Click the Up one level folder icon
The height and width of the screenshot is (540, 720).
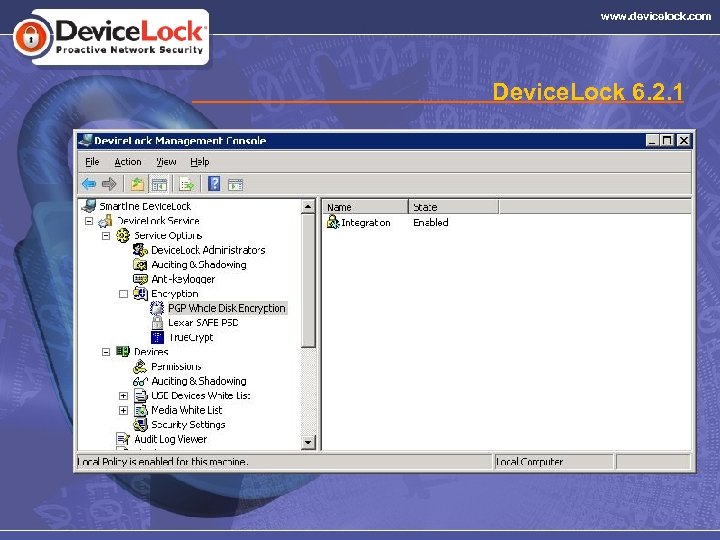click(x=137, y=184)
